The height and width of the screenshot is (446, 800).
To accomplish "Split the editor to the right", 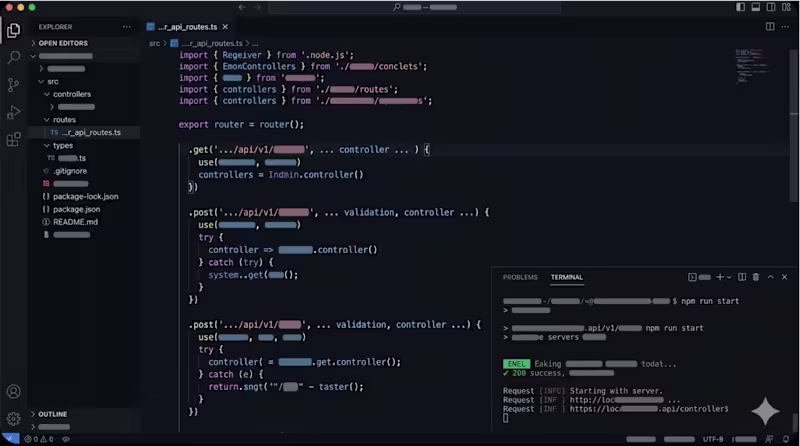I will click(x=770, y=27).
